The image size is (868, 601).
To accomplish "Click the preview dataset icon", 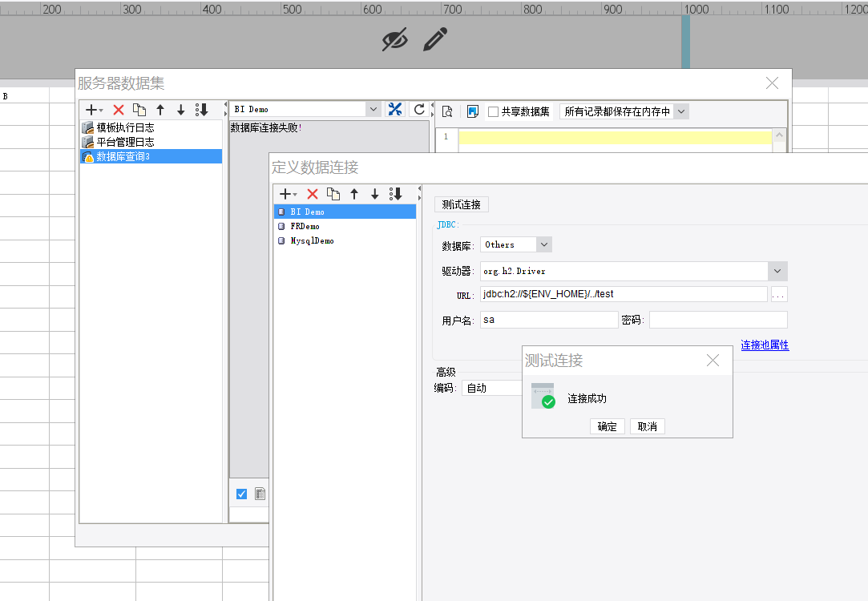I will click(x=447, y=112).
